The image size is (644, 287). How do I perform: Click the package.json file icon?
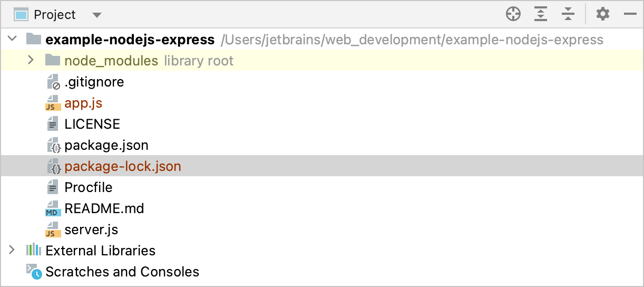(53, 145)
